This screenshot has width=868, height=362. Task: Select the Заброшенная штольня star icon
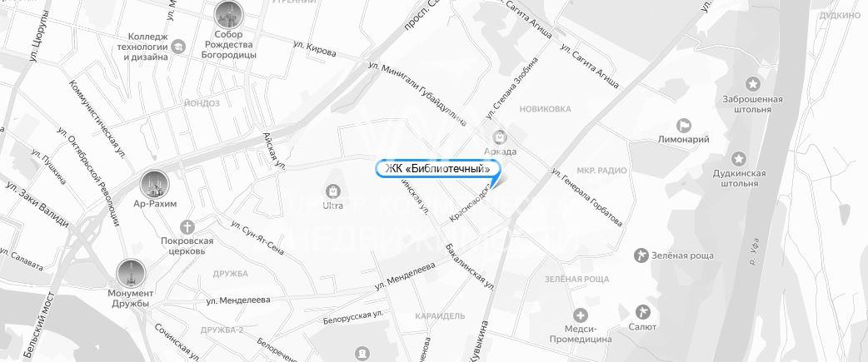(x=752, y=85)
